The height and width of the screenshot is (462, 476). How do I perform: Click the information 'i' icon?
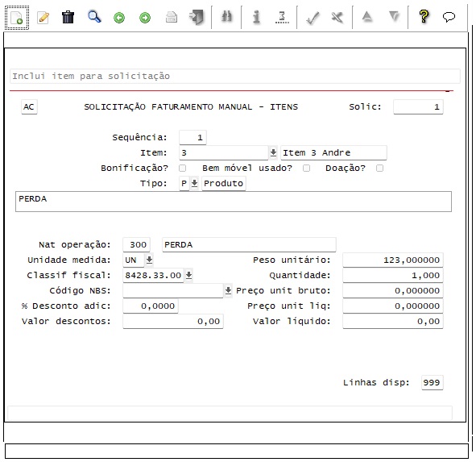(256, 17)
